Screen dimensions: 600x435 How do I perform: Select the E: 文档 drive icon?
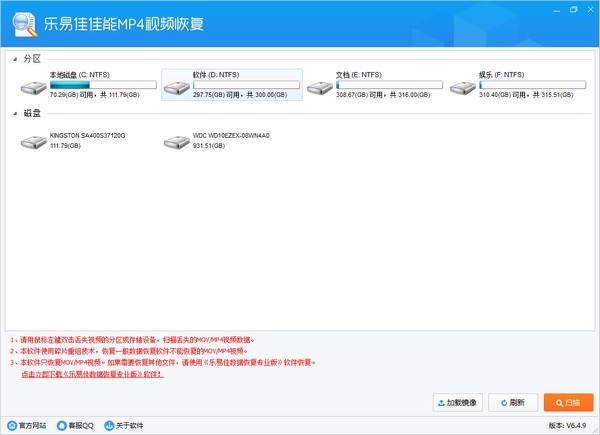coord(320,88)
